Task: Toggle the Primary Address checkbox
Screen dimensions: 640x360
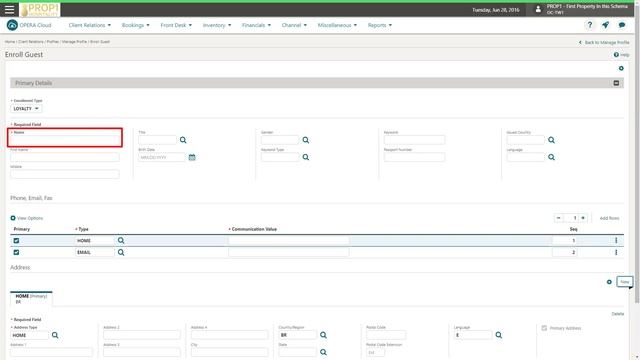Action: point(544,328)
